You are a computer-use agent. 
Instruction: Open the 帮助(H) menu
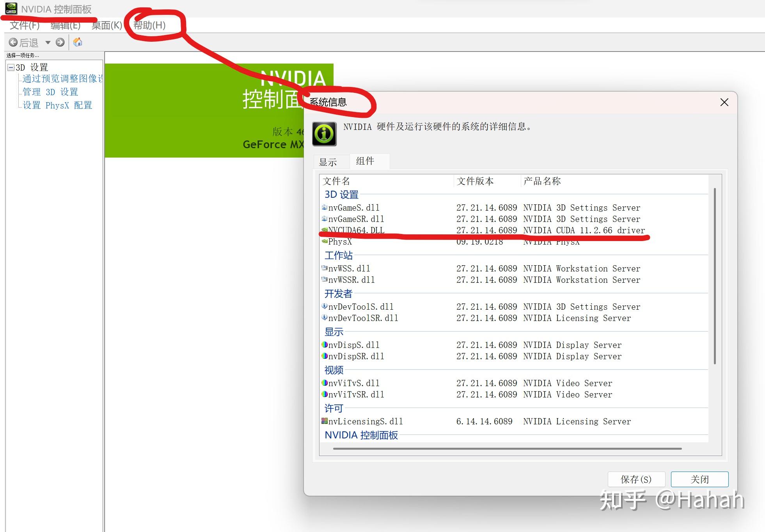click(x=149, y=25)
